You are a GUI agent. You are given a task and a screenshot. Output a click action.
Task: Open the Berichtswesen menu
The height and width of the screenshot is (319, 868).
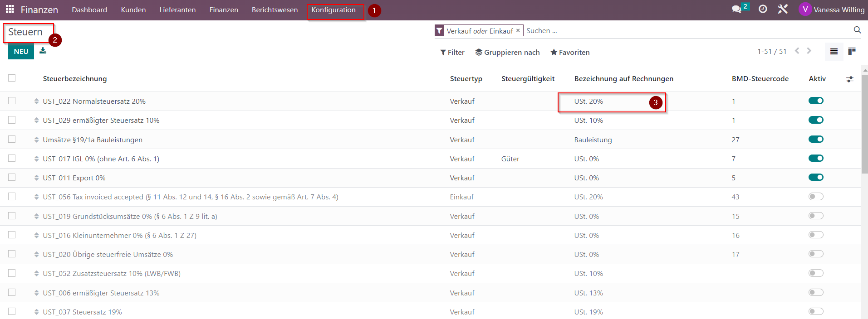coord(275,10)
